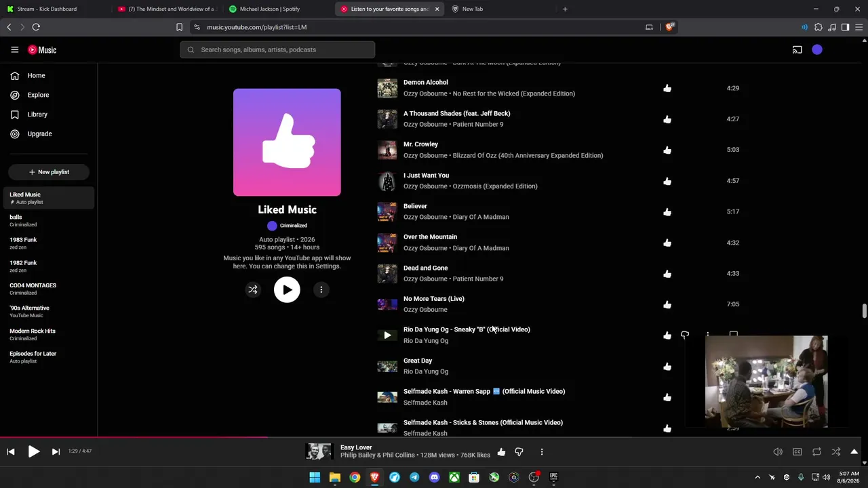The width and height of the screenshot is (868, 488).
Task: Mute the player volume
Action: (778, 452)
